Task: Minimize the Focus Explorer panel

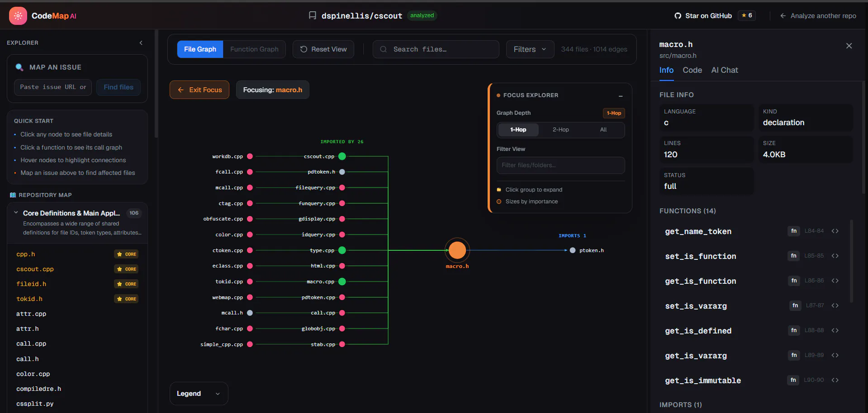Action: point(621,96)
